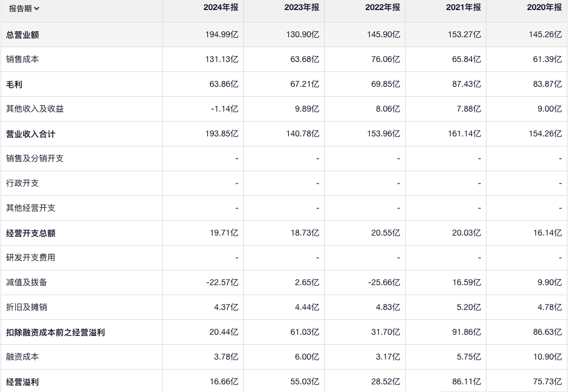This screenshot has height=392, width=568.
Task: Select the 销售成本 row label
Action: (x=22, y=60)
